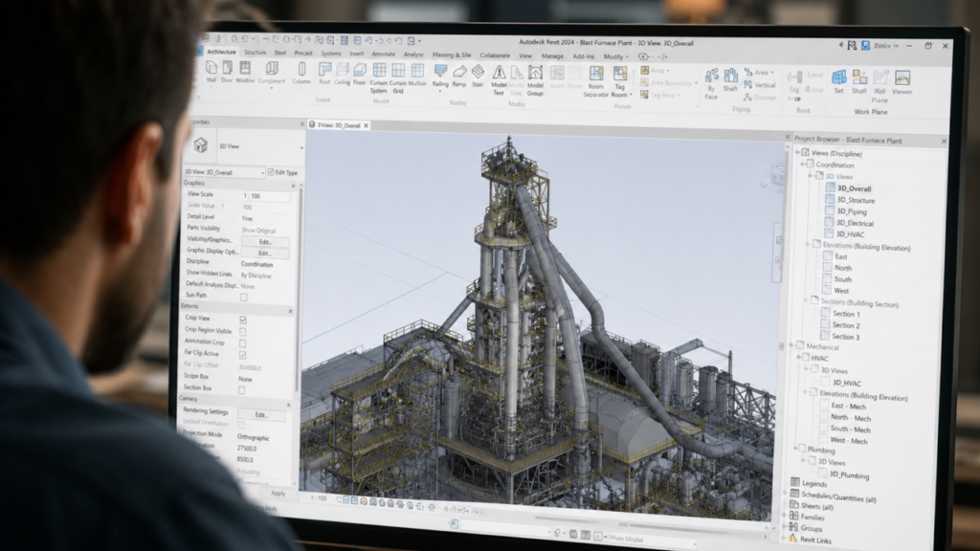
Task: Open the Model Text tool
Action: 499,80
